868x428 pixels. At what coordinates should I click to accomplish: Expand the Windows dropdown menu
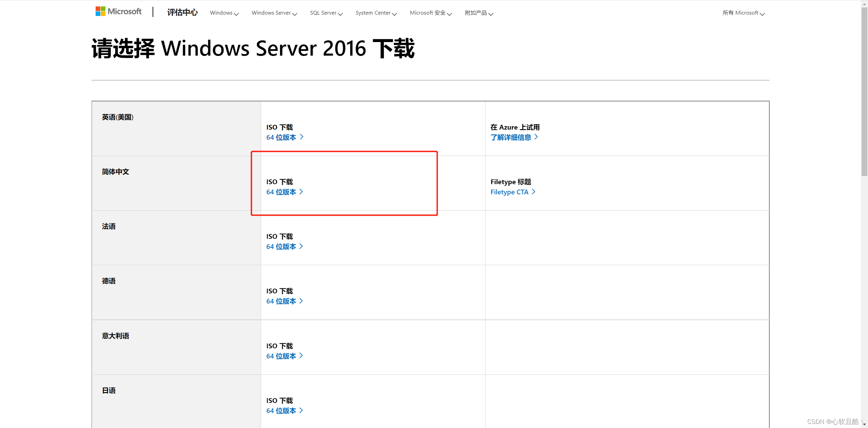pos(224,13)
